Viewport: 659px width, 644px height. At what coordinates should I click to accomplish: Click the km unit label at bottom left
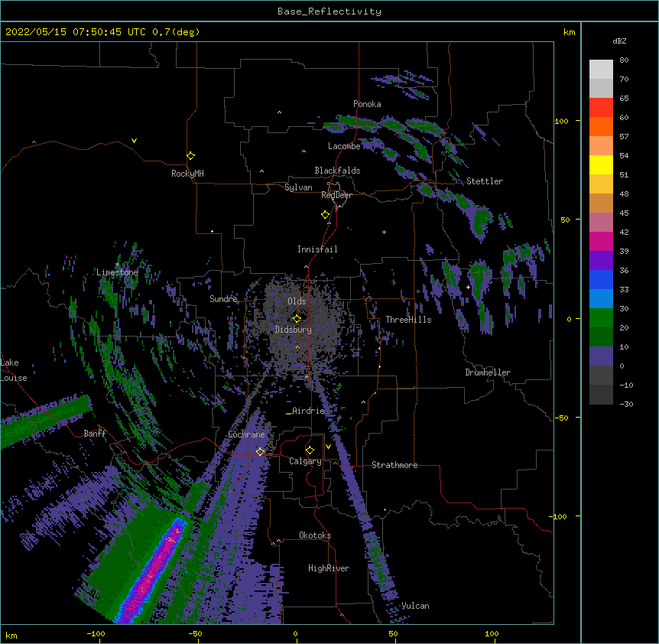(11, 636)
